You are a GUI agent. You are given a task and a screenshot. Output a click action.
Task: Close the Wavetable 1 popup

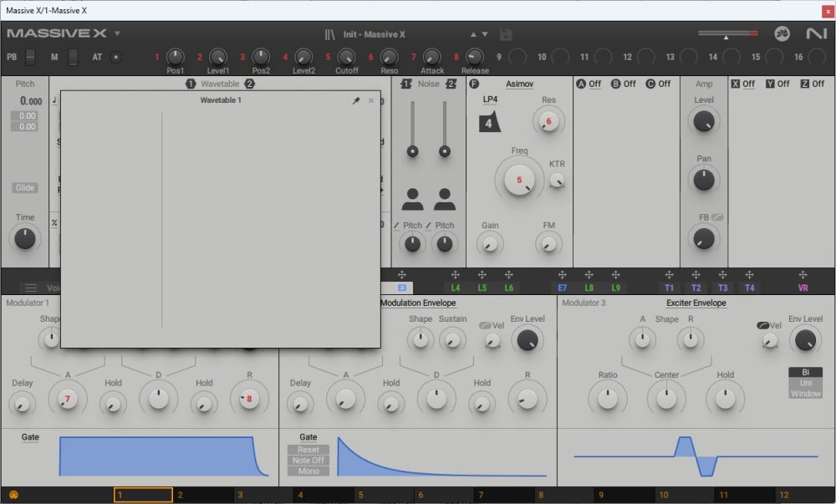pyautogui.click(x=371, y=100)
